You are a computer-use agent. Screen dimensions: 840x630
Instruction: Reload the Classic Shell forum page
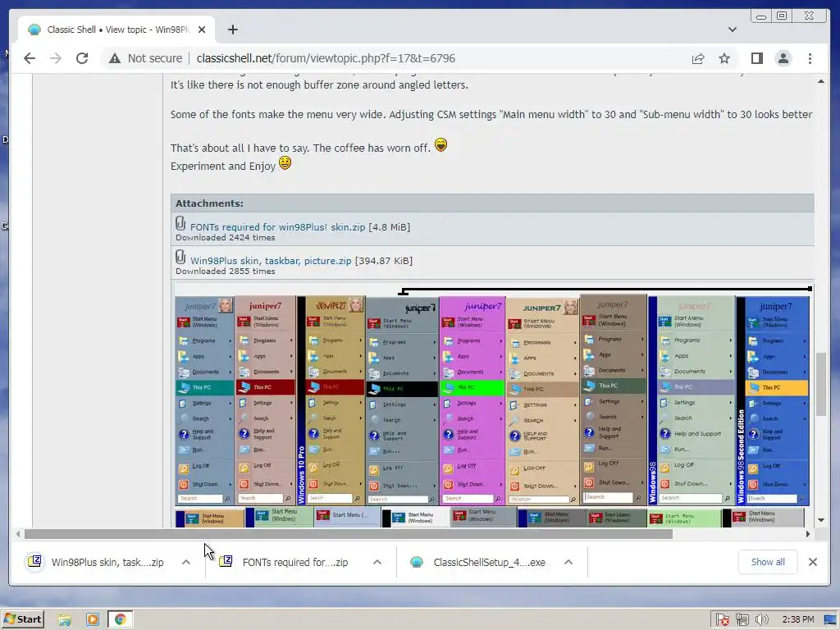click(x=82, y=58)
